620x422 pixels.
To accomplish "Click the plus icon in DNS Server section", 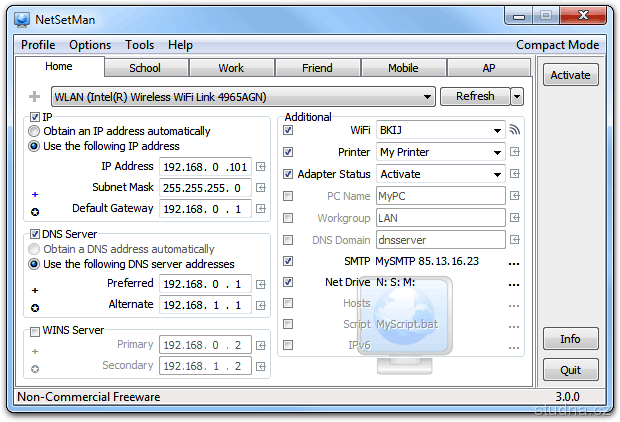I will pos(35,291).
